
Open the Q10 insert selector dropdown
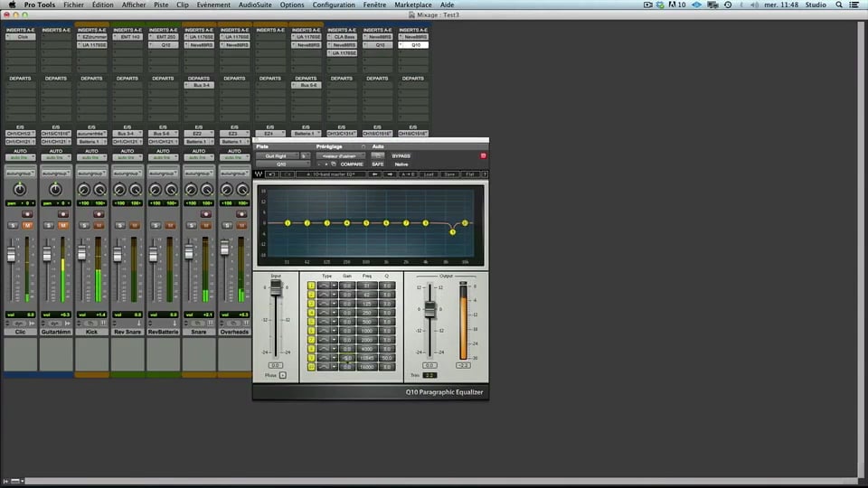[x=283, y=164]
